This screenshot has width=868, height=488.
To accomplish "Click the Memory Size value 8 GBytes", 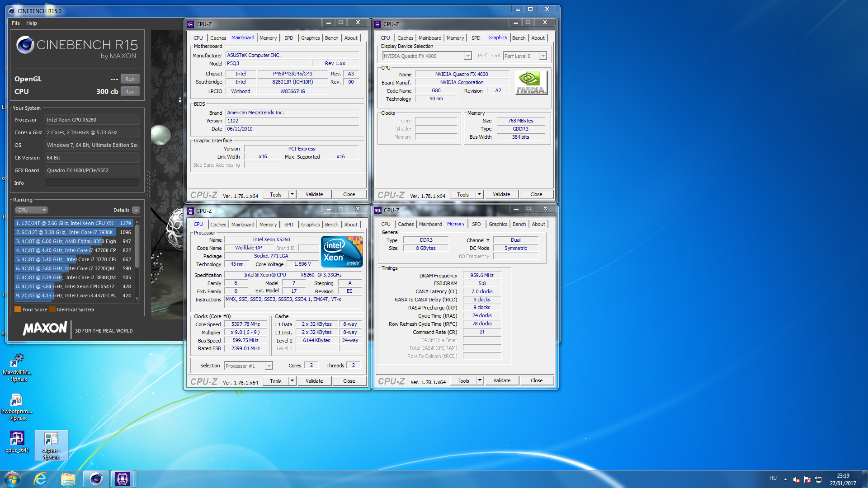I will click(426, 248).
